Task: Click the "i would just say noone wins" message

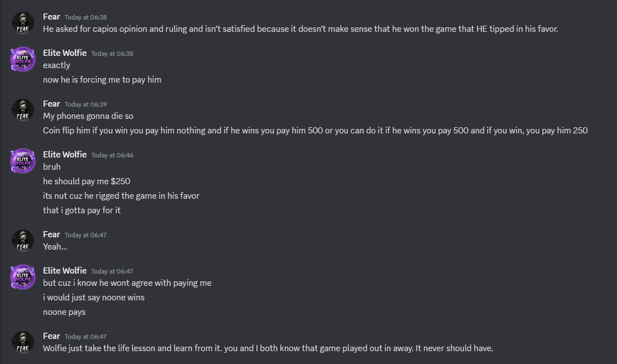Action: 94,298
